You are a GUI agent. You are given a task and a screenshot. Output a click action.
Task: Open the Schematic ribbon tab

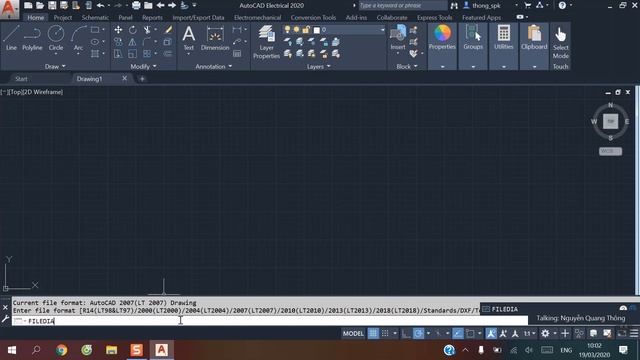[95, 18]
